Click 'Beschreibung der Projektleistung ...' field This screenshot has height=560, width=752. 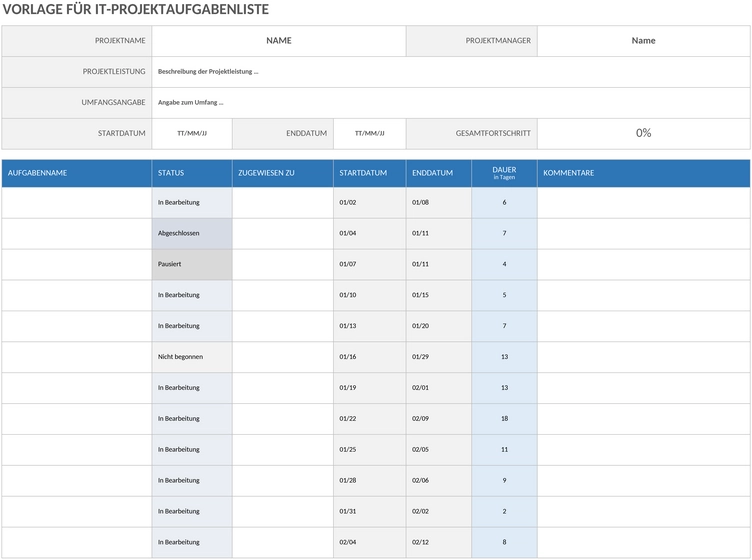click(x=451, y=72)
